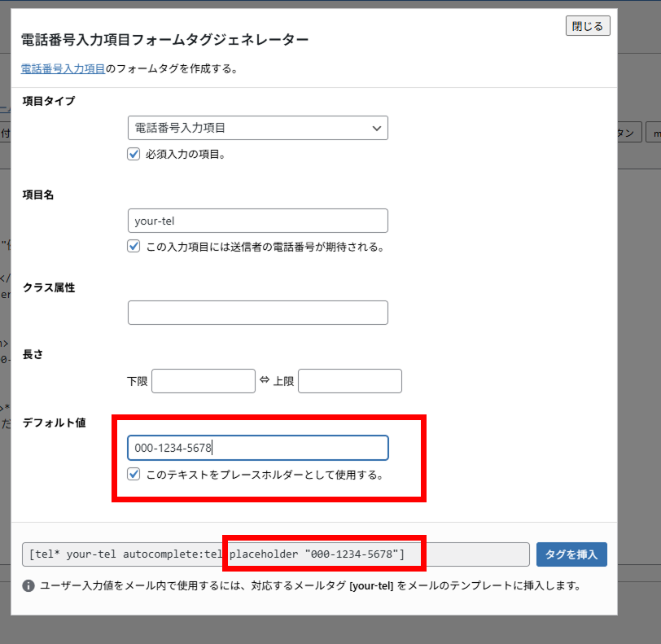661x644 pixels.
Task: Click the partially hidden タン button behind dialog
Action: 628,134
